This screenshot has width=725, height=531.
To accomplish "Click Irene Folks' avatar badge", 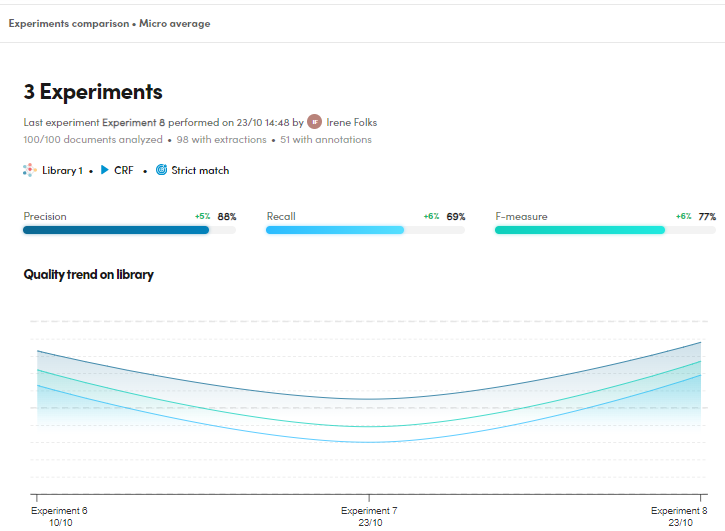I will click(x=314, y=122).
